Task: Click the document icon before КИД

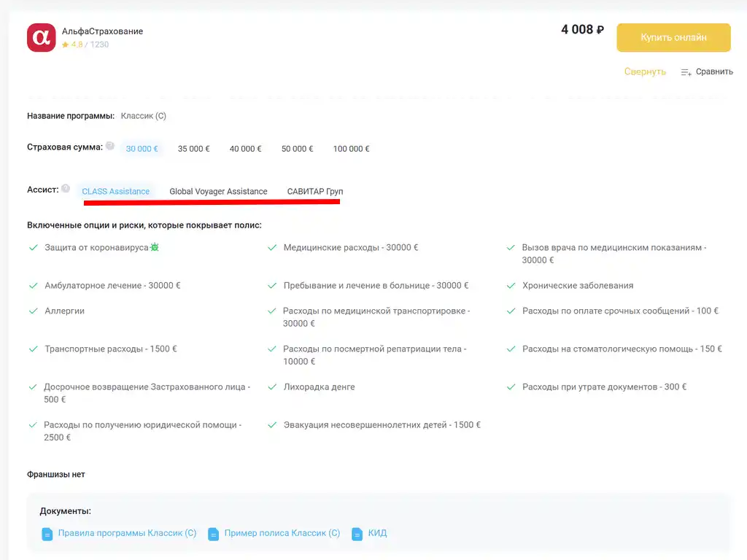Action: point(357,534)
